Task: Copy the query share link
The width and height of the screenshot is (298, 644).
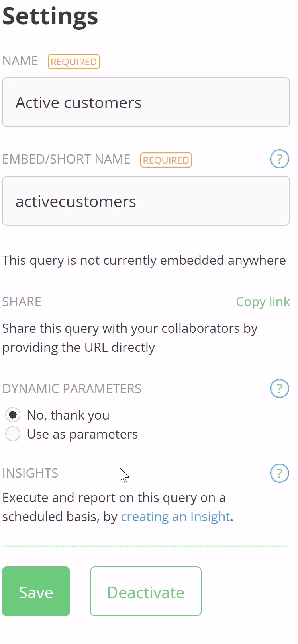Action: coord(263,302)
